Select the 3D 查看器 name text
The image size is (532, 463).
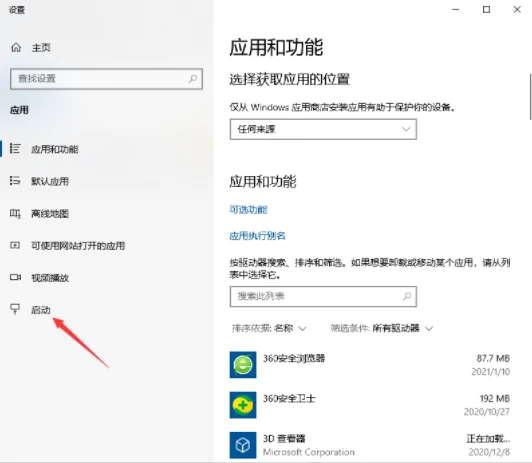(x=284, y=438)
